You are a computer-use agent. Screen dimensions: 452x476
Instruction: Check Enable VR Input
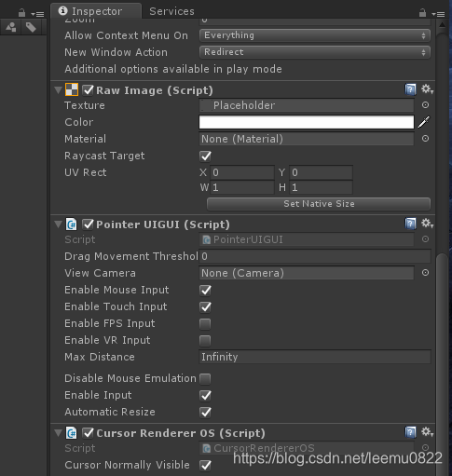[x=205, y=340]
